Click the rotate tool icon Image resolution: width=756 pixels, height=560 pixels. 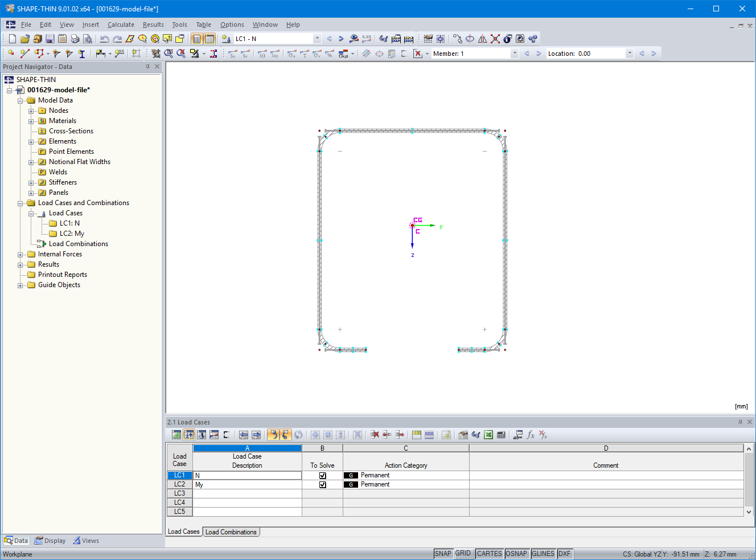point(470,39)
